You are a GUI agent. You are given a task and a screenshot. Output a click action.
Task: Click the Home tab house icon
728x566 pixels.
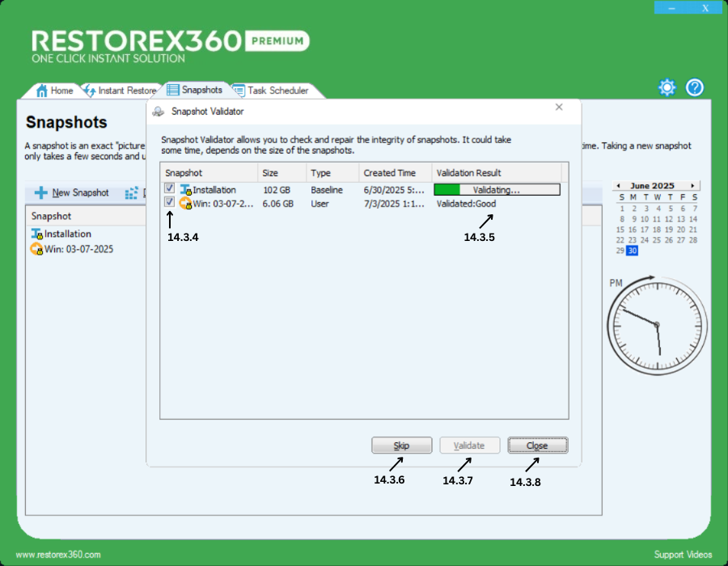41,91
